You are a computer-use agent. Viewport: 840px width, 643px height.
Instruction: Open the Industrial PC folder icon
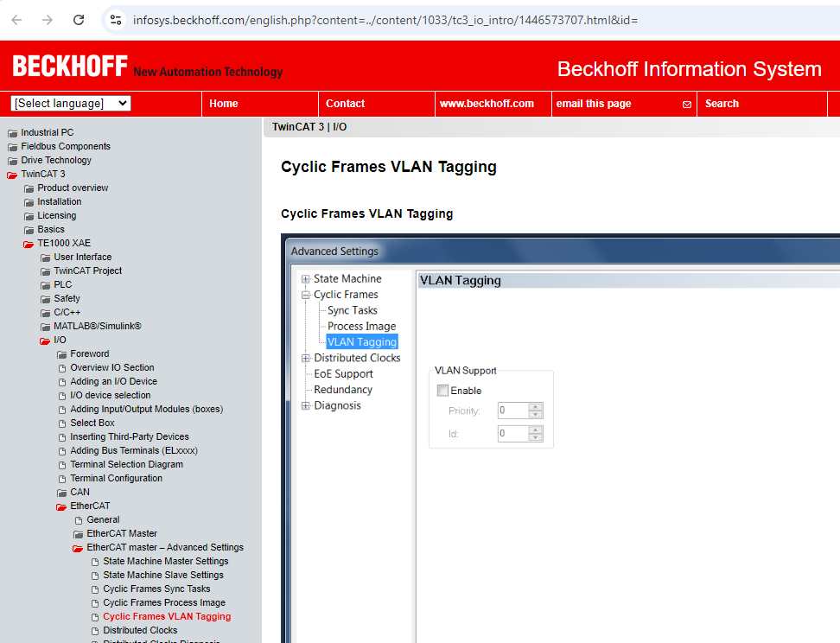pyautogui.click(x=12, y=133)
